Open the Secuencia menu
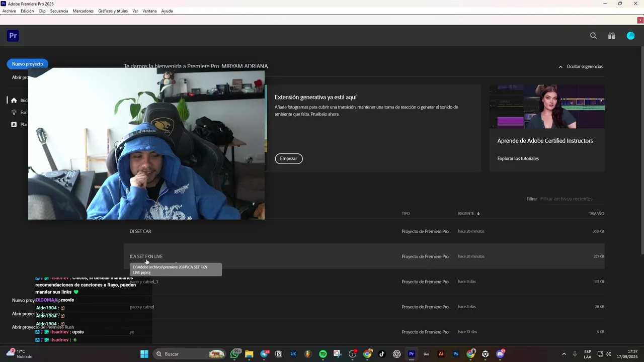The image size is (644, 362). 59,11
